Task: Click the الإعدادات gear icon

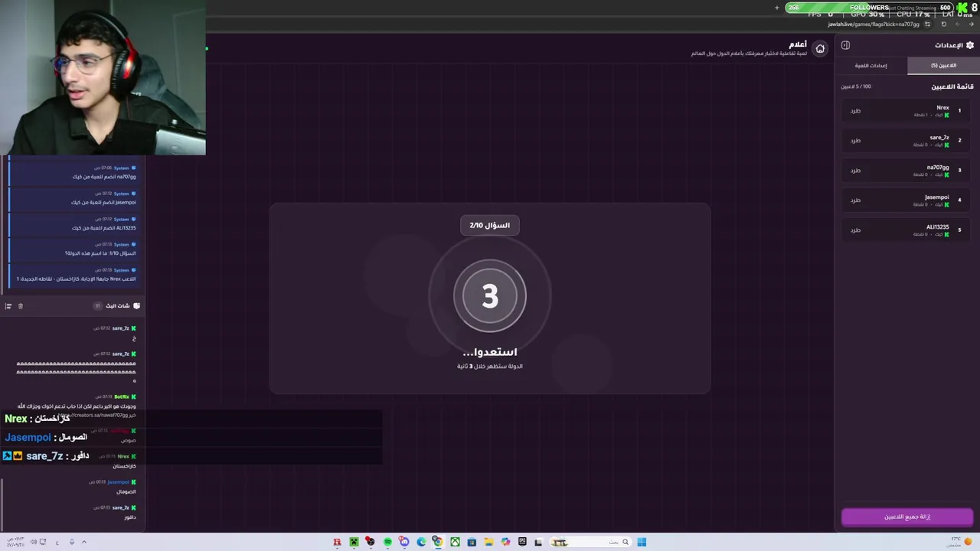Action: click(x=970, y=45)
